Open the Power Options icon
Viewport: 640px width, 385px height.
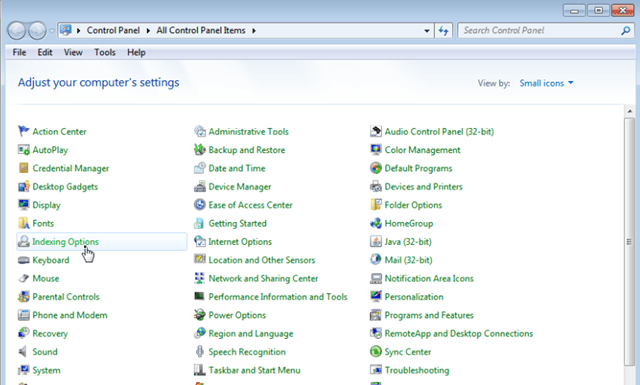click(200, 315)
